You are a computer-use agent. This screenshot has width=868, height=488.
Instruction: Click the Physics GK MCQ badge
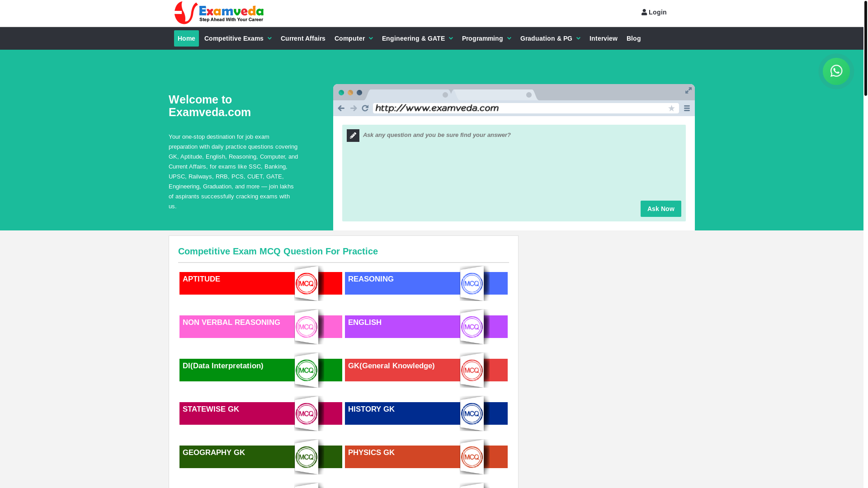(x=472, y=457)
